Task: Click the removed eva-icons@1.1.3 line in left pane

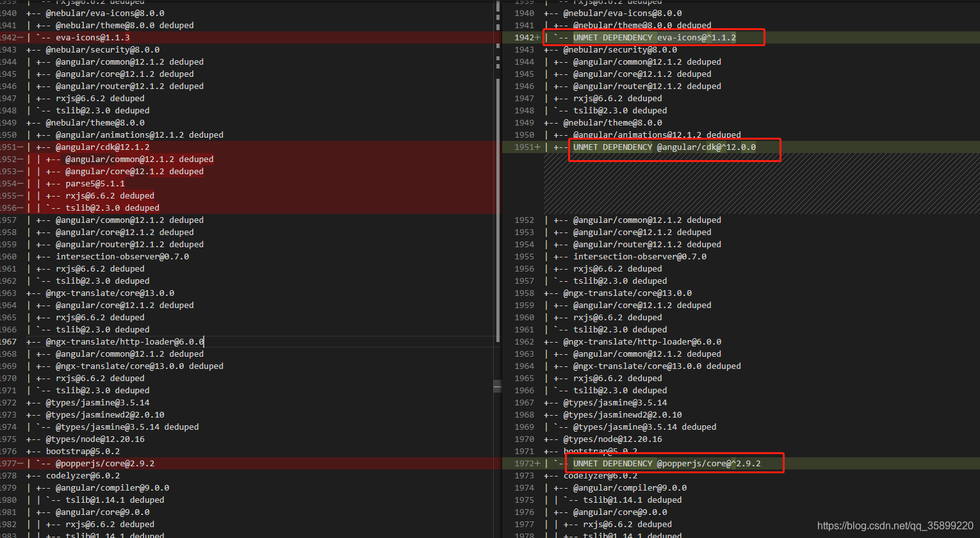Action: coord(92,38)
